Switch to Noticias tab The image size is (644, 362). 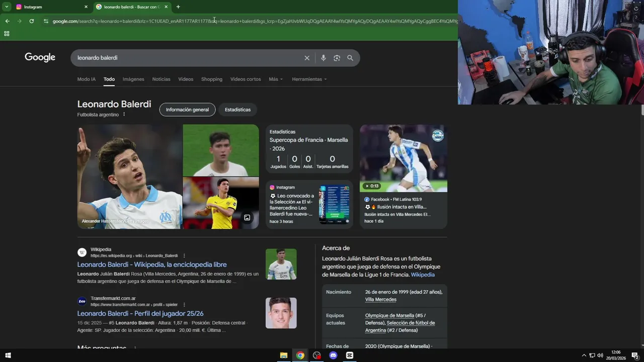161,79
